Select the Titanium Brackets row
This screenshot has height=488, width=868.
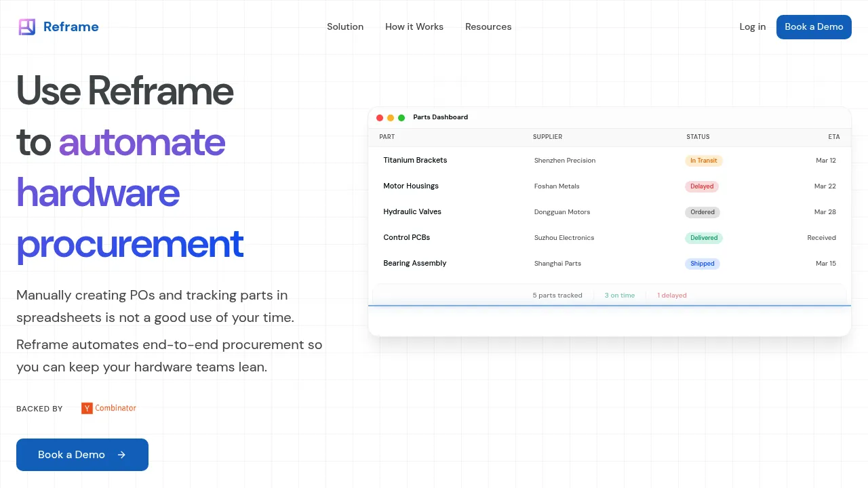click(x=610, y=161)
